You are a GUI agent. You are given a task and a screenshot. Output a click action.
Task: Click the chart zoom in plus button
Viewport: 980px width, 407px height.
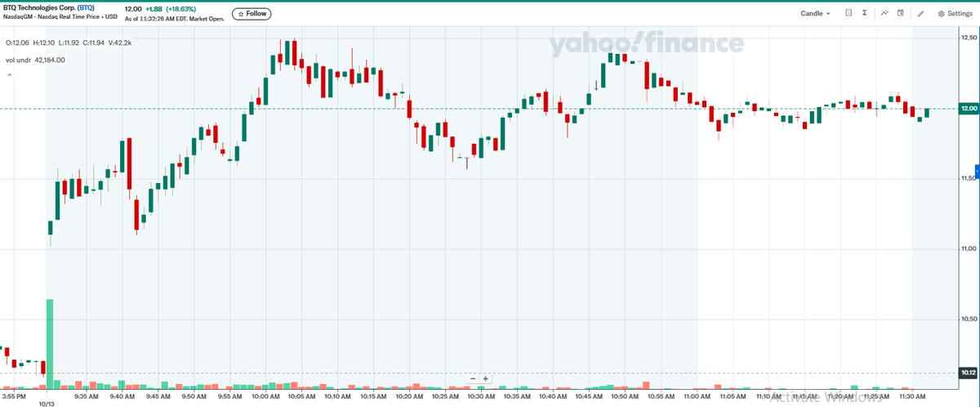click(485, 378)
